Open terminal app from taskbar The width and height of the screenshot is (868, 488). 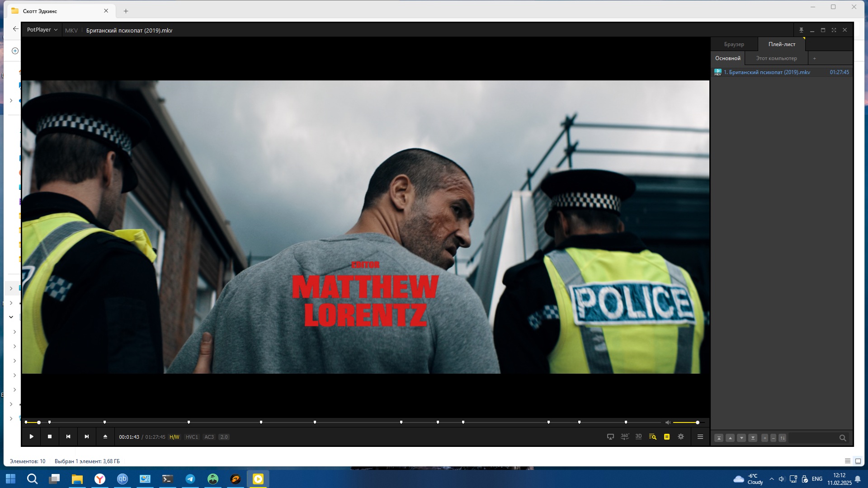coord(168,479)
